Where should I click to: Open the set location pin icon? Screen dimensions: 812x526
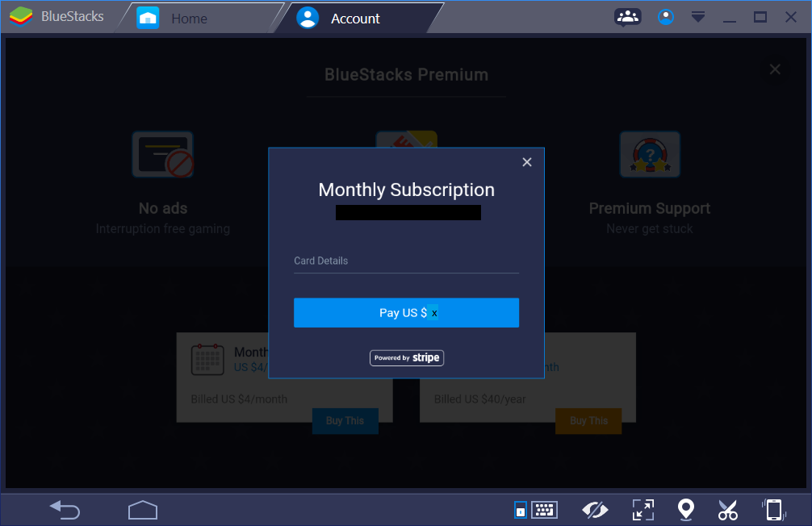click(686, 510)
